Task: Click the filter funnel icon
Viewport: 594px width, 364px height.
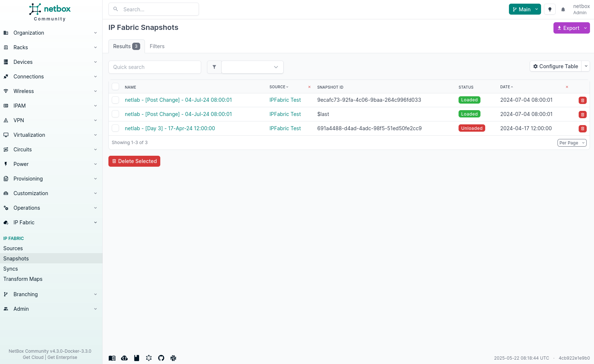Action: pos(214,67)
